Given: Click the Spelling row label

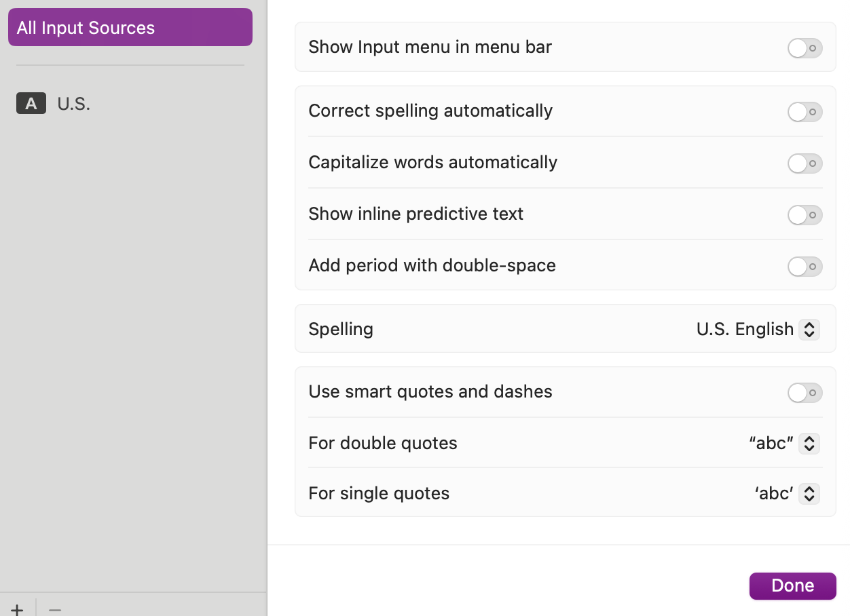Looking at the screenshot, I should 341,330.
